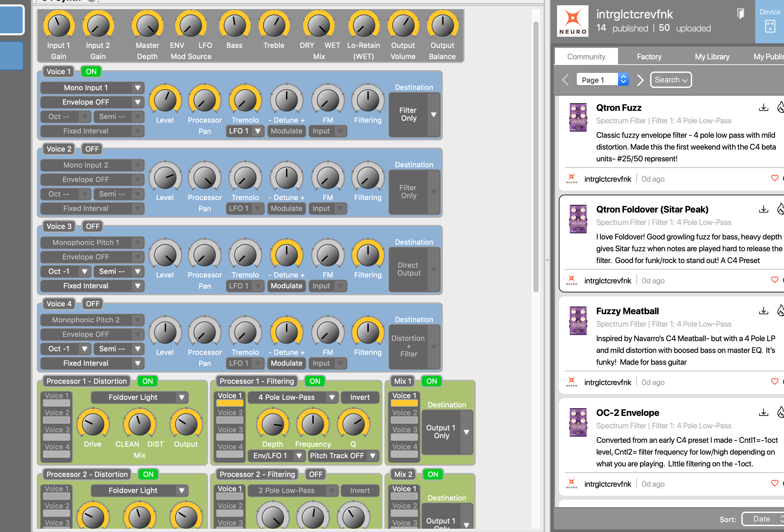Go to the next preset page

tap(640, 80)
